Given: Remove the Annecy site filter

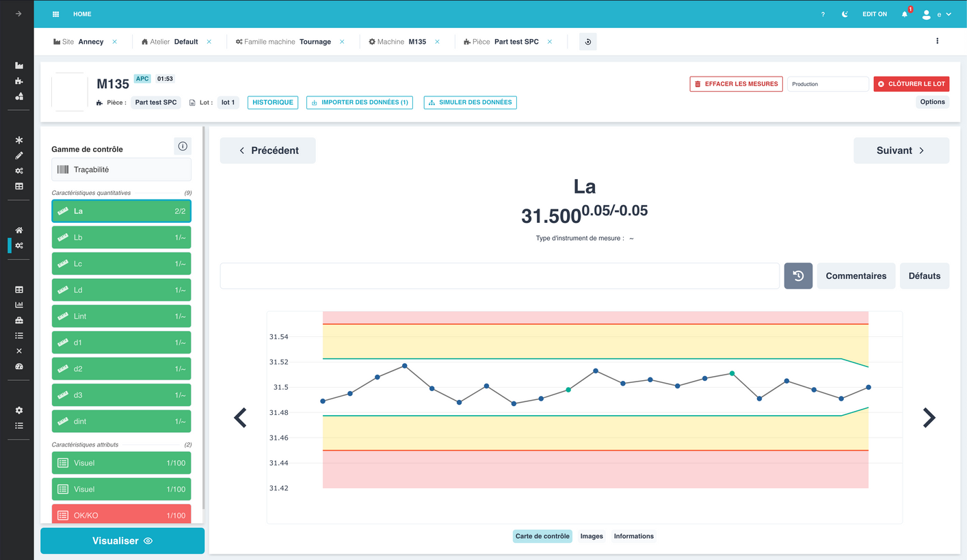Looking at the screenshot, I should coord(115,42).
